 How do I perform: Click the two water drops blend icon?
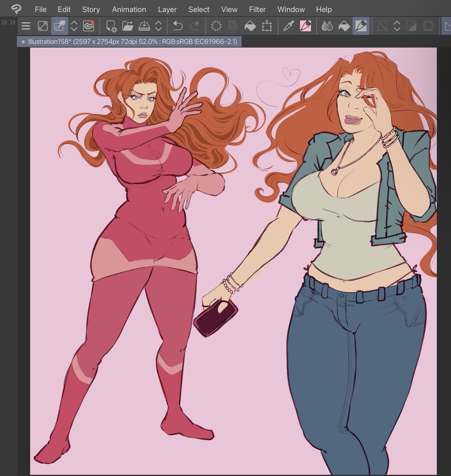pos(327,26)
